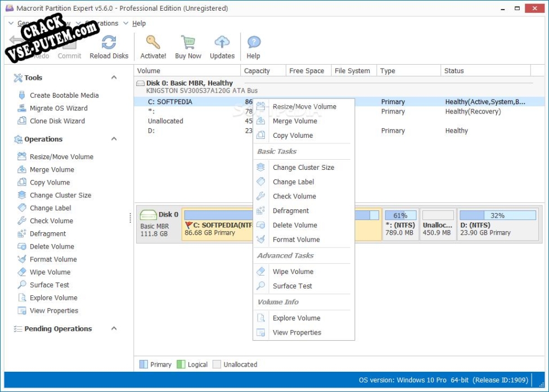Screen dimensions: 549x392
Task: Choose Merge Volume in context menu
Action: [x=303, y=121]
